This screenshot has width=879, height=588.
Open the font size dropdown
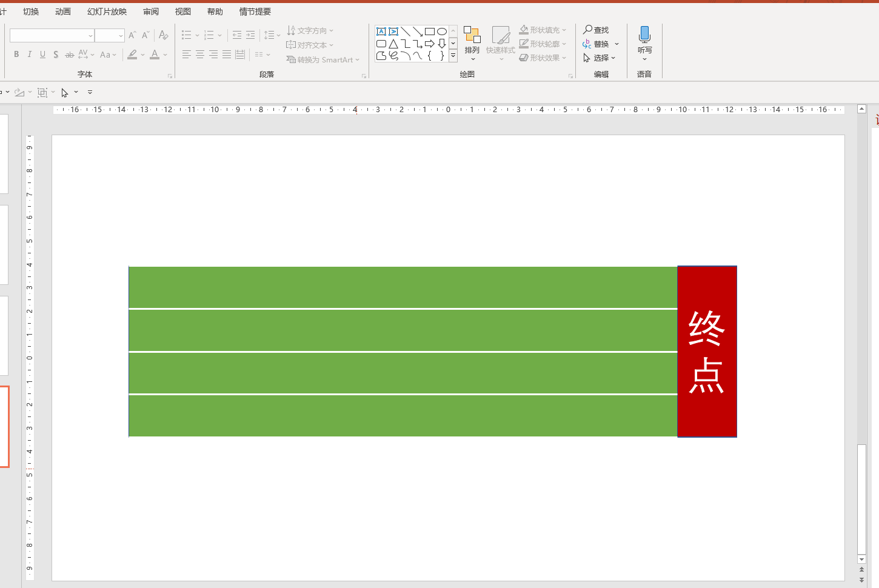pyautogui.click(x=121, y=36)
